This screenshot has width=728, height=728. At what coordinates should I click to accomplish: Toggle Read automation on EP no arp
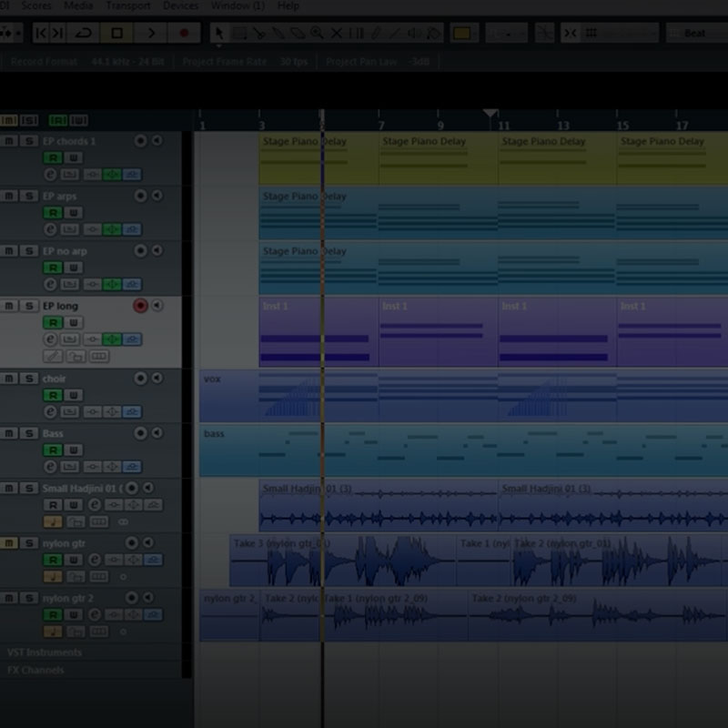click(53, 268)
